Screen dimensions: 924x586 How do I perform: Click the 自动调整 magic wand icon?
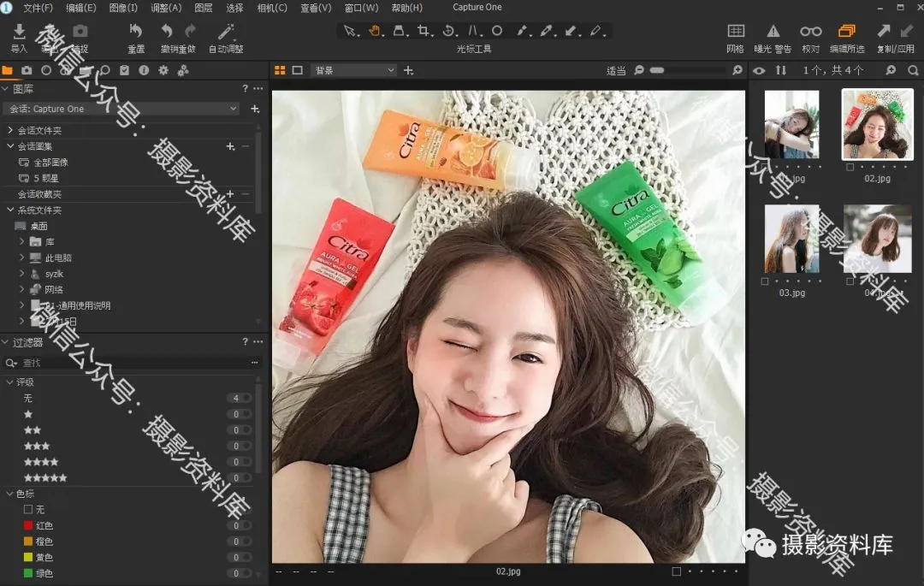[226, 32]
